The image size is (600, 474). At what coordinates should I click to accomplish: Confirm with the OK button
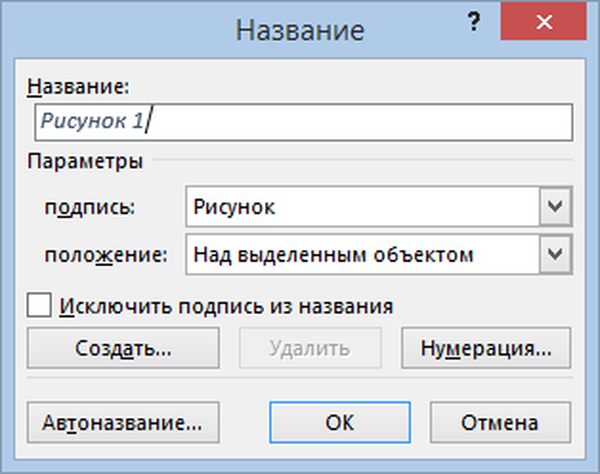[340, 421]
